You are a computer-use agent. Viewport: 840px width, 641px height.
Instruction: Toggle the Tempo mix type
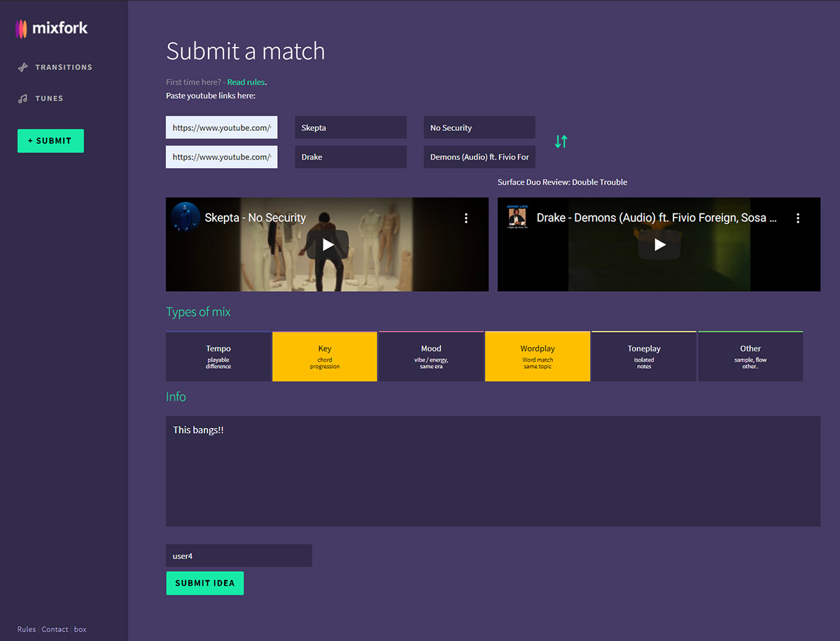(218, 357)
